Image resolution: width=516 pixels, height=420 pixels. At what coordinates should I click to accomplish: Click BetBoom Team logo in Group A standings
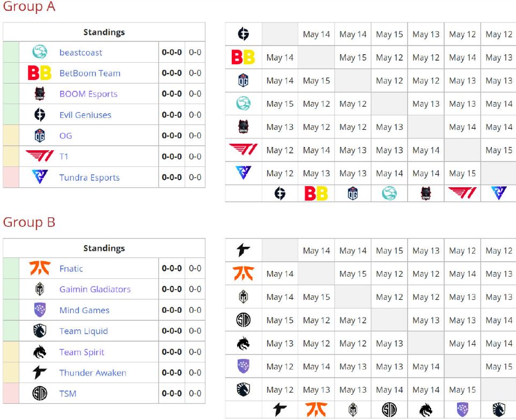coord(40,73)
